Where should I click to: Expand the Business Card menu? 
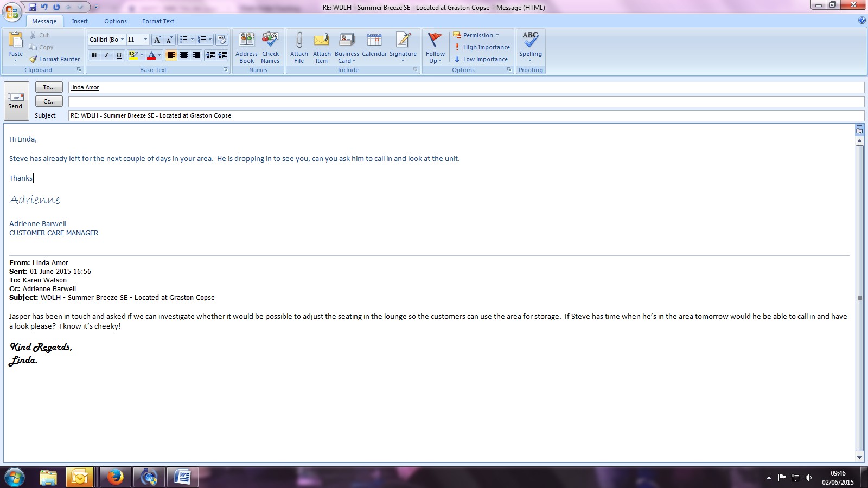tap(347, 48)
